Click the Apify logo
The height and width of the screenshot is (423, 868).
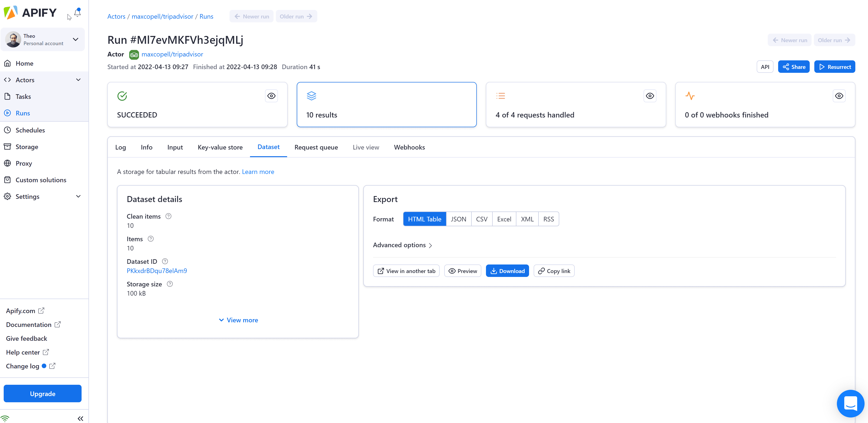pos(30,12)
